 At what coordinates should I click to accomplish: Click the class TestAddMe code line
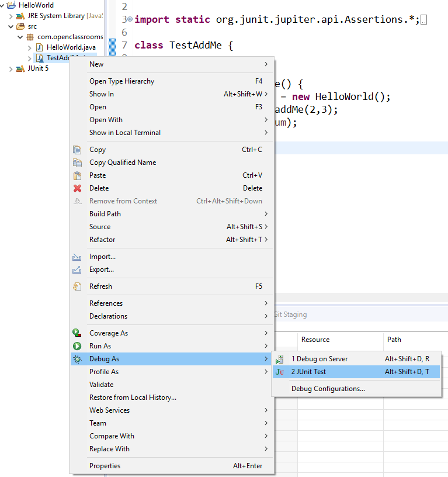pos(183,46)
